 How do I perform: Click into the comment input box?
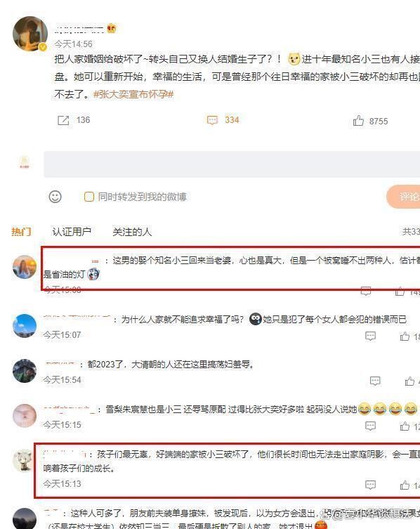coord(232,164)
